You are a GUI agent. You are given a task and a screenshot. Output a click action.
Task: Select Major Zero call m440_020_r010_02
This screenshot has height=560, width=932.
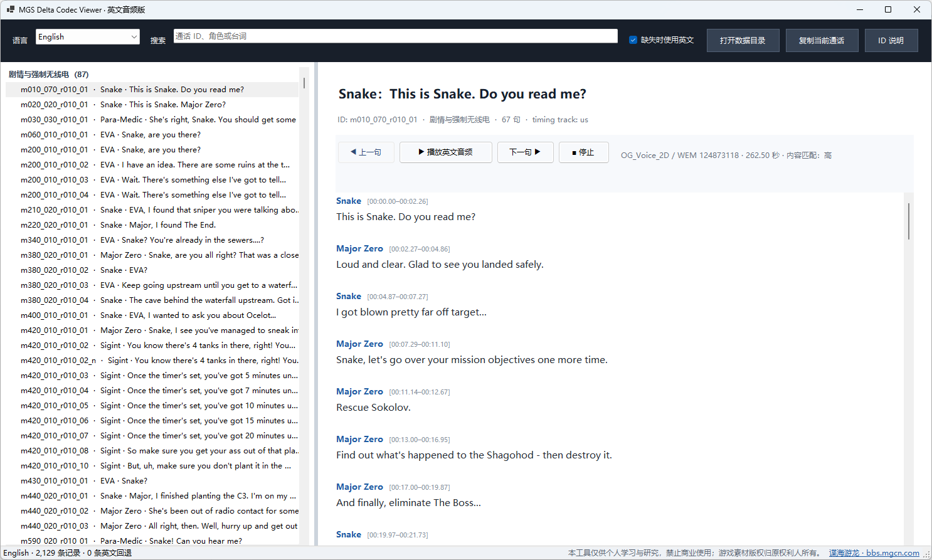pyautogui.click(x=152, y=511)
